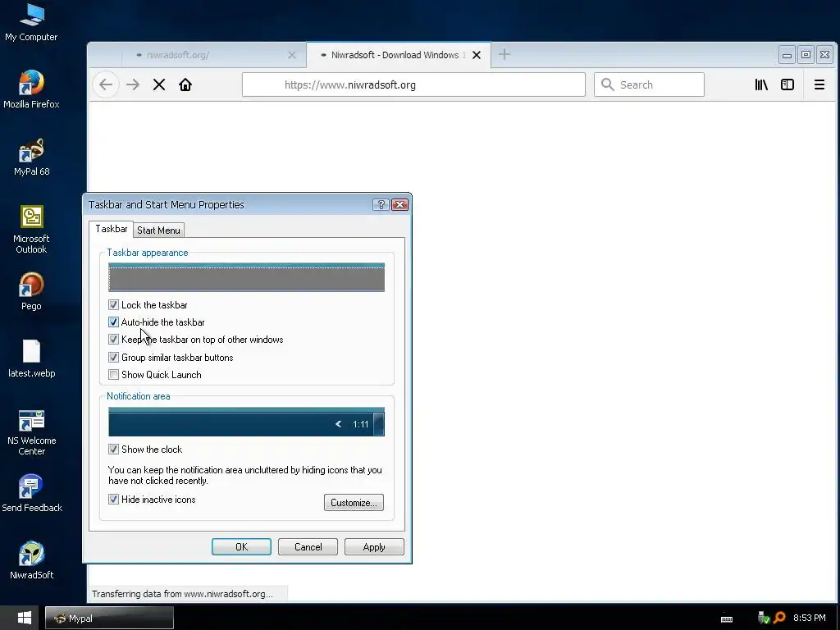The height and width of the screenshot is (630, 840).
Task: Click Cancel in the properties dialog
Action: click(x=308, y=547)
